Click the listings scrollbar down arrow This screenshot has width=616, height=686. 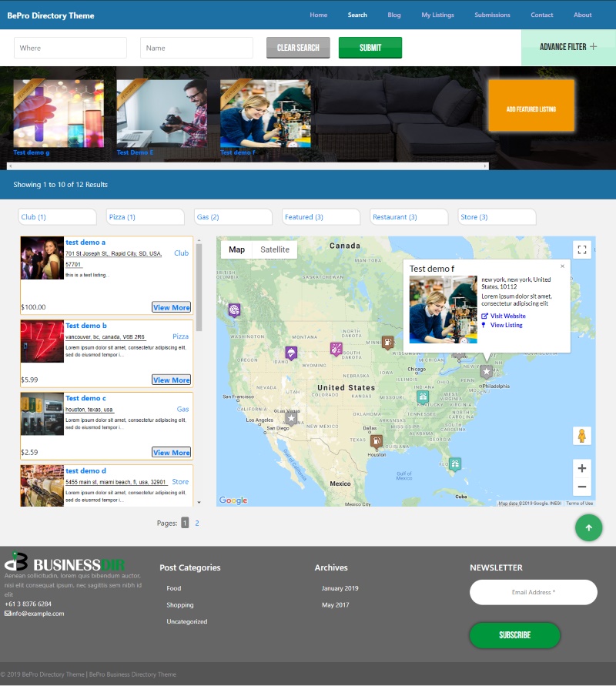199,503
